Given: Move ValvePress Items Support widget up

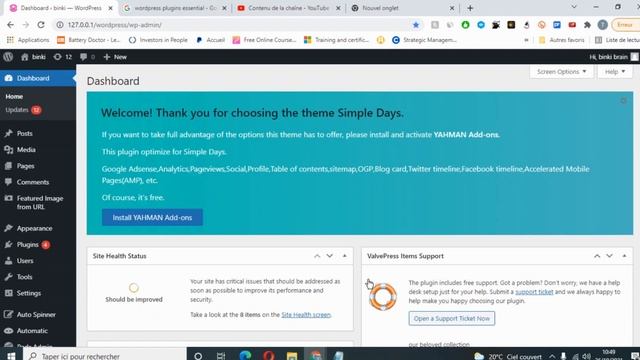Looking at the screenshot, I should pos(597,256).
